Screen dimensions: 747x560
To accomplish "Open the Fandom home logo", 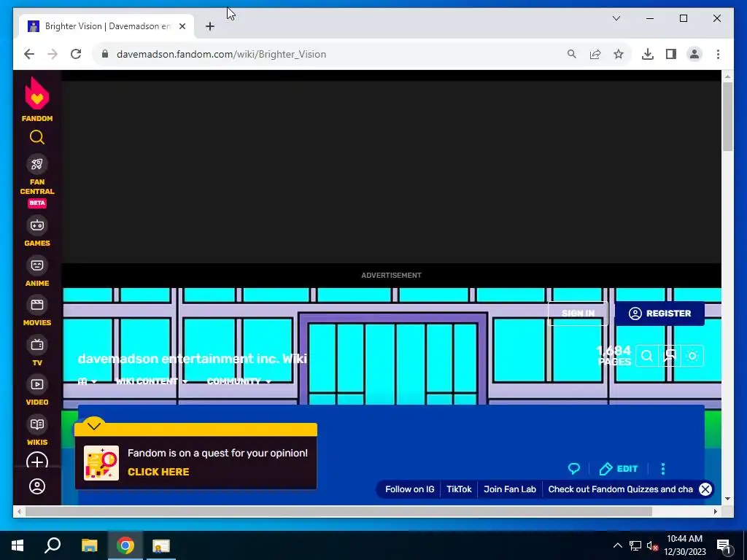I will point(37,100).
